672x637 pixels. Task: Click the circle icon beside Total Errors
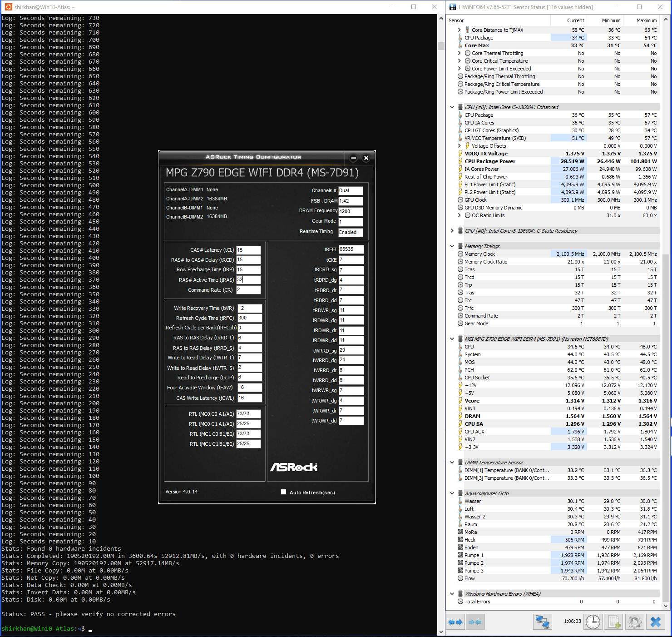click(460, 602)
